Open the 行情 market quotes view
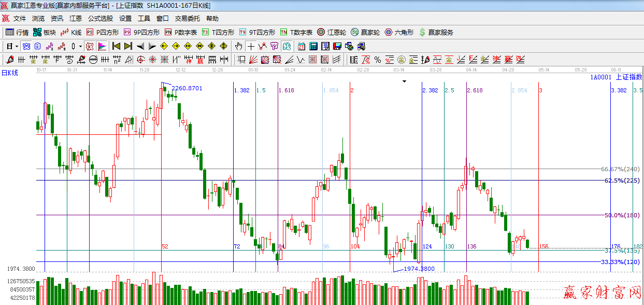 click(x=17, y=32)
